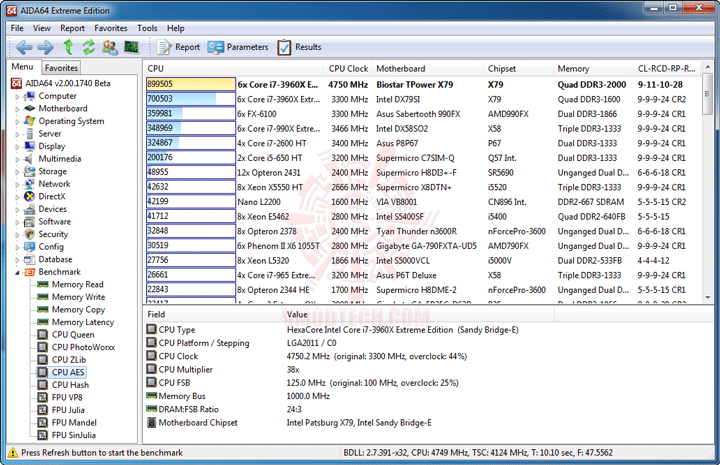Expand the Motherboard tree node
The image size is (720, 465).
17,109
